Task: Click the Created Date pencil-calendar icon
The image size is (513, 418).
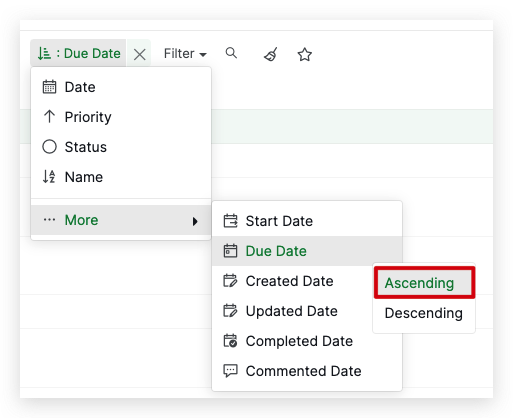Action: [x=230, y=281]
